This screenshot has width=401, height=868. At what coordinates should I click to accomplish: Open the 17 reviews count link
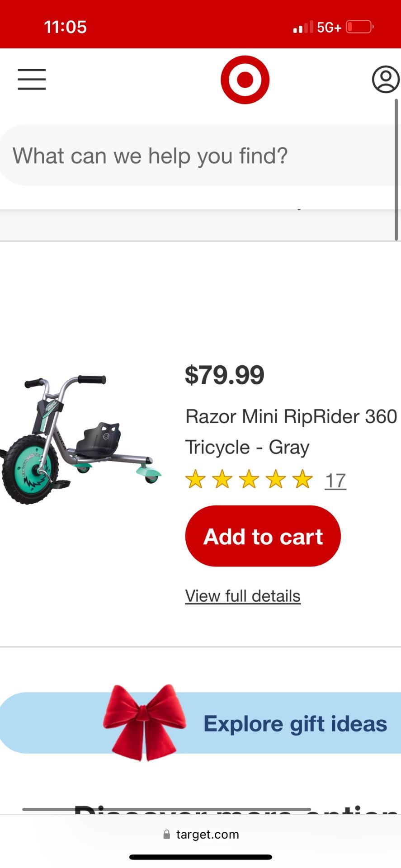(x=335, y=481)
